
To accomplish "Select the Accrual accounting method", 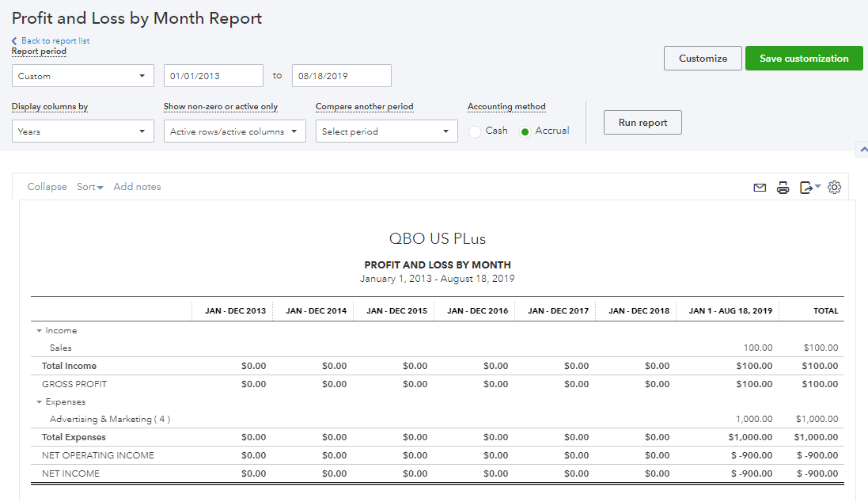I will pos(525,131).
